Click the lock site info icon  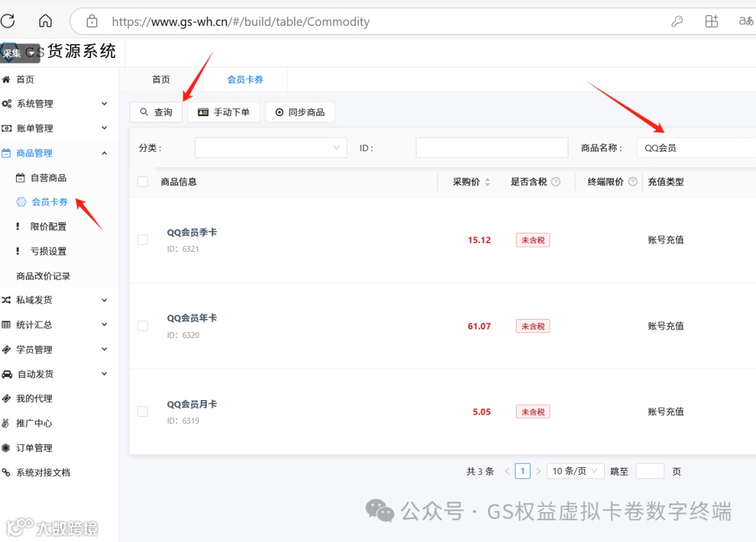pyautogui.click(x=92, y=21)
